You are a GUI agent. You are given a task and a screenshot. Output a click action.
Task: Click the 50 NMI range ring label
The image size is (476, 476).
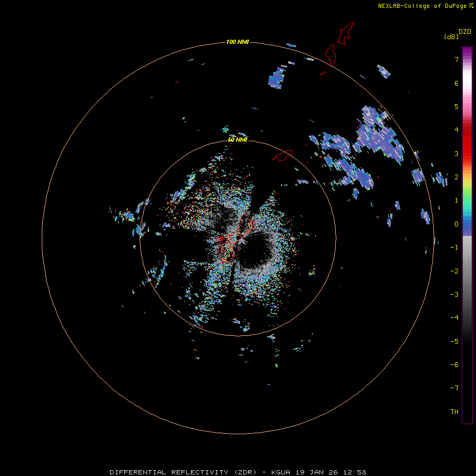click(237, 140)
